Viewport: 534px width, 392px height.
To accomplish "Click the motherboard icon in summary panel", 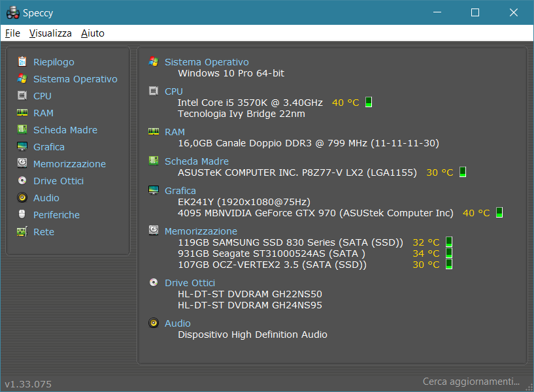I will [x=154, y=161].
